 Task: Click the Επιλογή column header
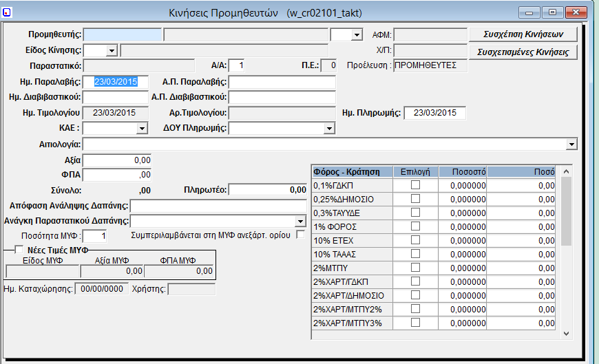[x=416, y=172]
